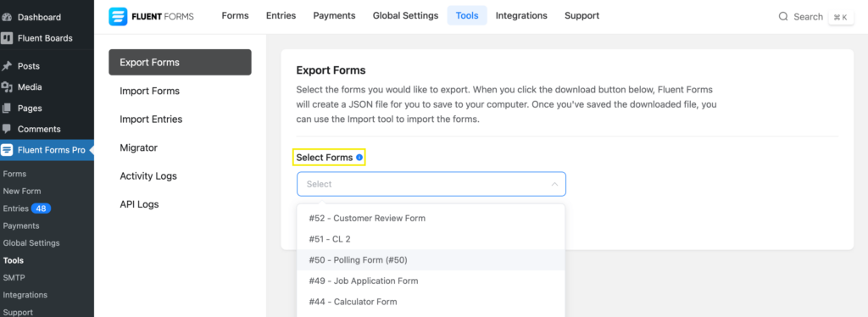Open Fluent Forms Pro sidebar menu
868x317 pixels.
tap(47, 150)
